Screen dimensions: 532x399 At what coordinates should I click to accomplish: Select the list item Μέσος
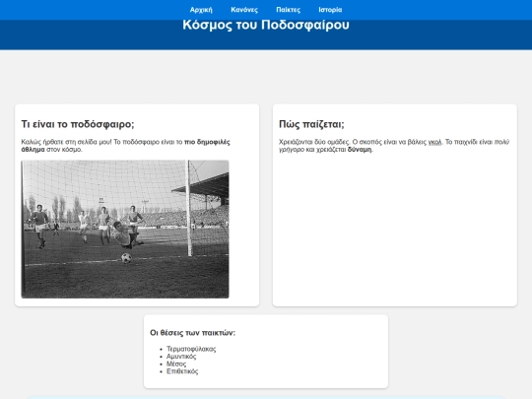point(176,364)
